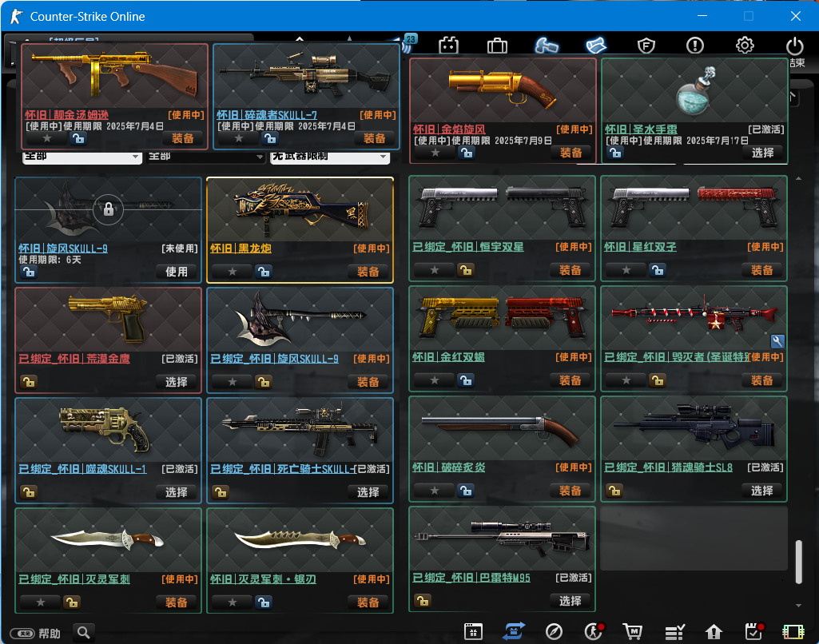The height and width of the screenshot is (644, 819).
Task: Open the 已绑定_怀旧|猎魂骑士SL8 name link
Action: pos(669,467)
